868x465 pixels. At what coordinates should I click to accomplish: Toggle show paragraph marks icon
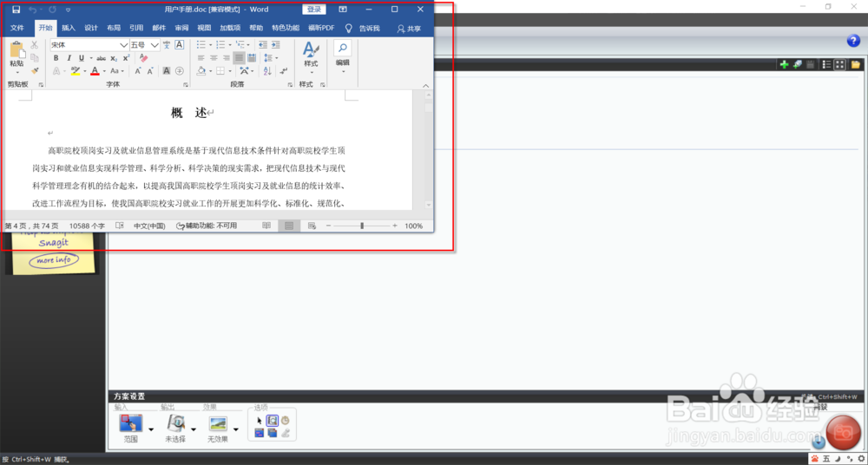pos(284,71)
